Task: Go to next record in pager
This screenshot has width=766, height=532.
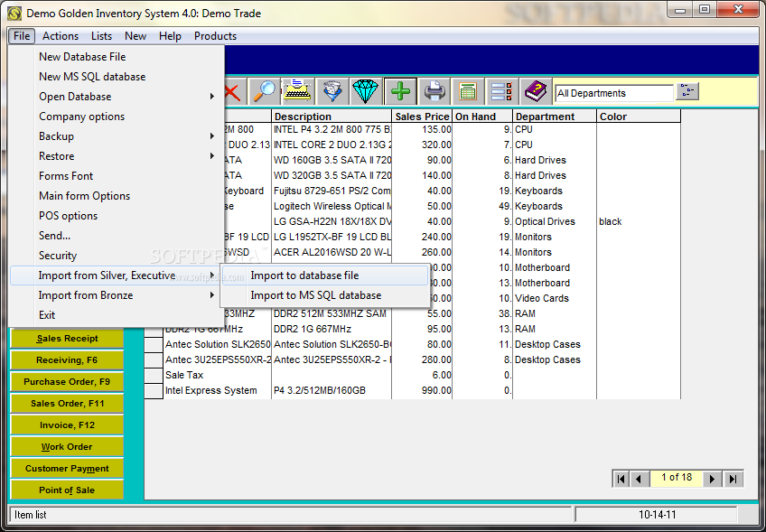Action: [x=713, y=479]
